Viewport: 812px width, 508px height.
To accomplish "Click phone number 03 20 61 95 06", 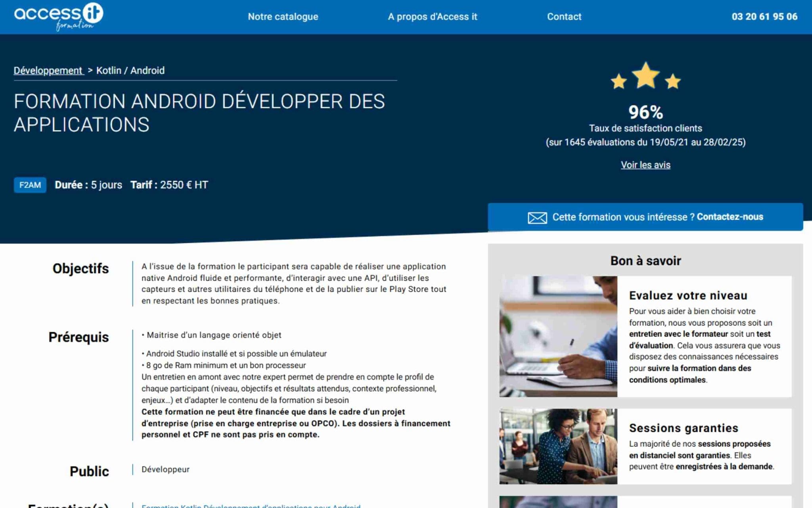I will (x=764, y=17).
